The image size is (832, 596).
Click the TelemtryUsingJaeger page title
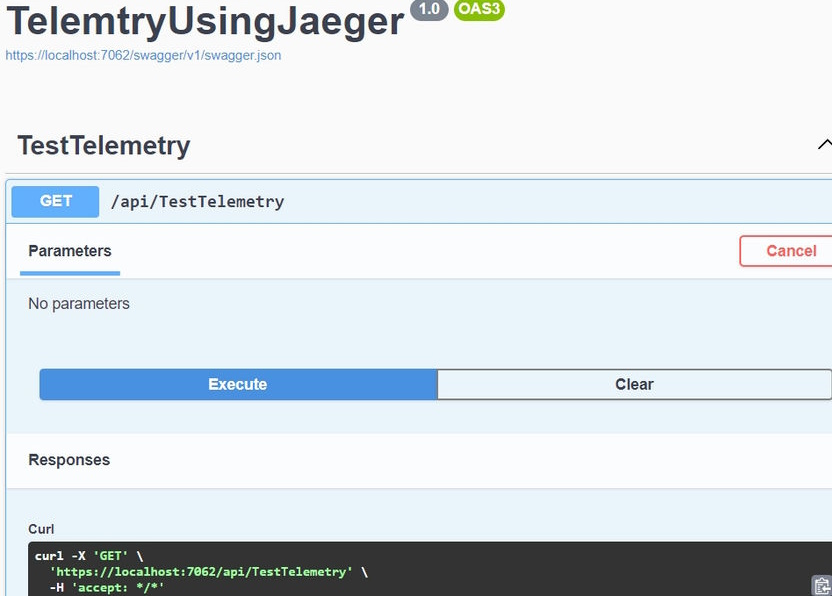click(205, 21)
